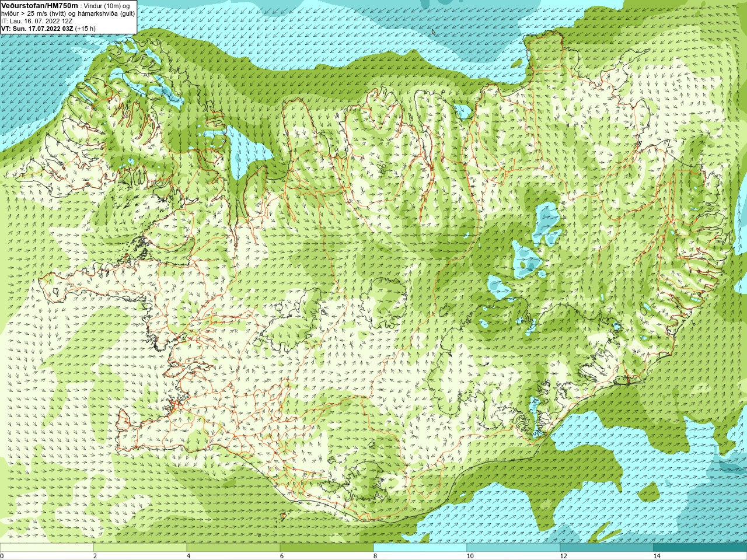Click the 0–2 m/s pale yellow legend swatch

click(47, 548)
